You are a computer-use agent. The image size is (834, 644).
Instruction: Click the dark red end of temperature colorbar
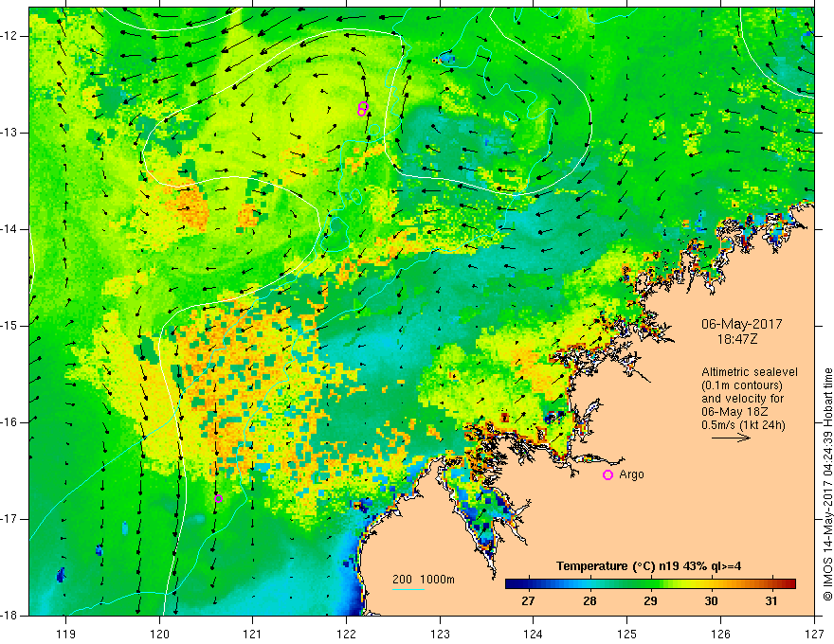[789, 584]
